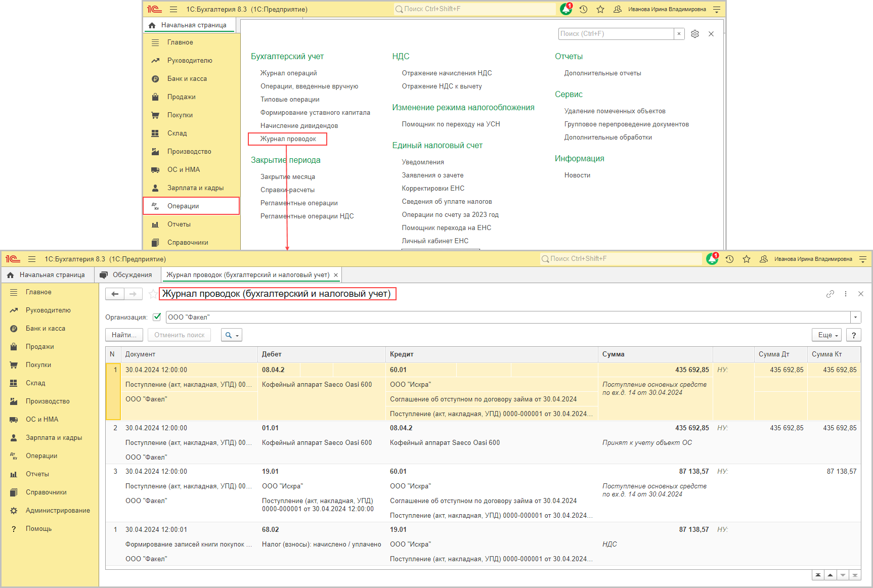873x588 pixels.
Task: Jump to last row with scroll button
Action: coord(855,575)
